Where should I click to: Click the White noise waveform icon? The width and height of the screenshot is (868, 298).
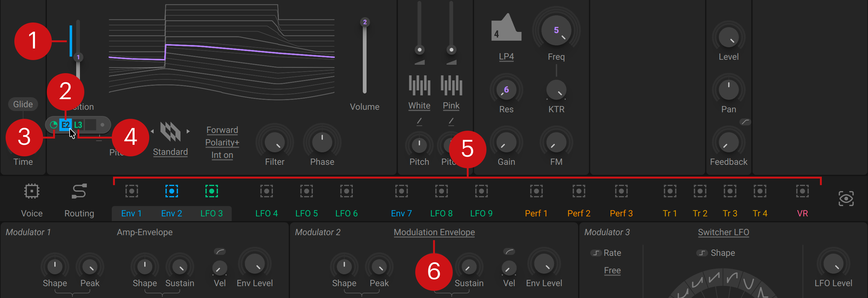[419, 85]
